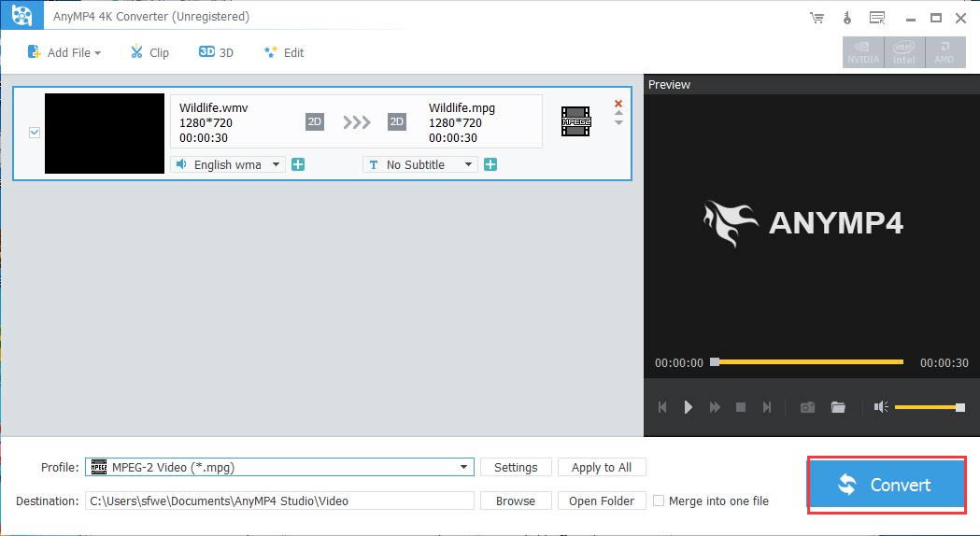The height and width of the screenshot is (536, 980).
Task: Click the AnyMP4 app logo icon
Action: [x=21, y=15]
